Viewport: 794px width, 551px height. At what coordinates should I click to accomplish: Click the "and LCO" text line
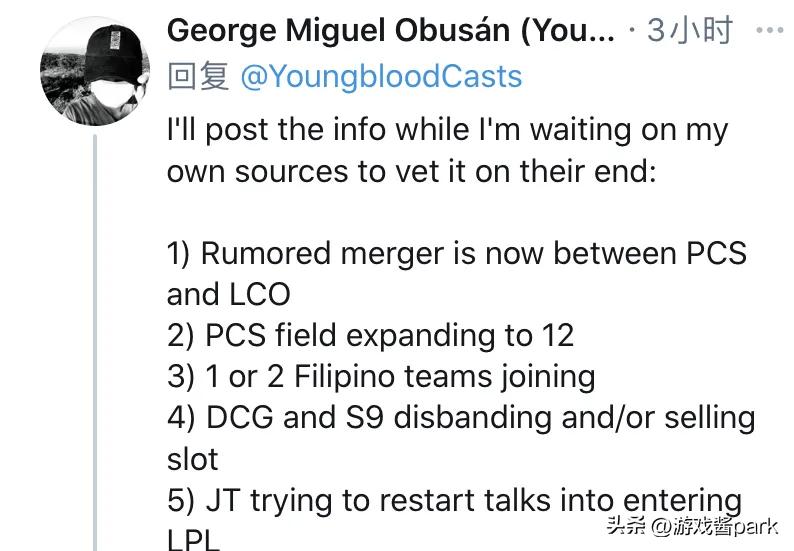(x=228, y=293)
